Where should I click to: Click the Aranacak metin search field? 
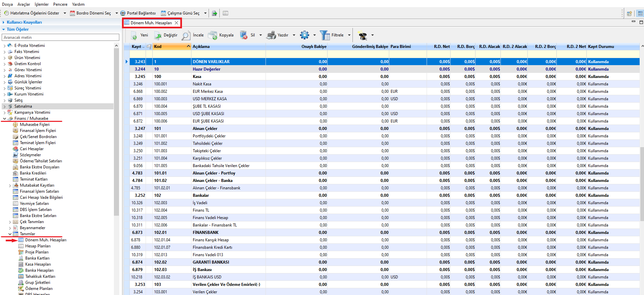pyautogui.click(x=61, y=37)
